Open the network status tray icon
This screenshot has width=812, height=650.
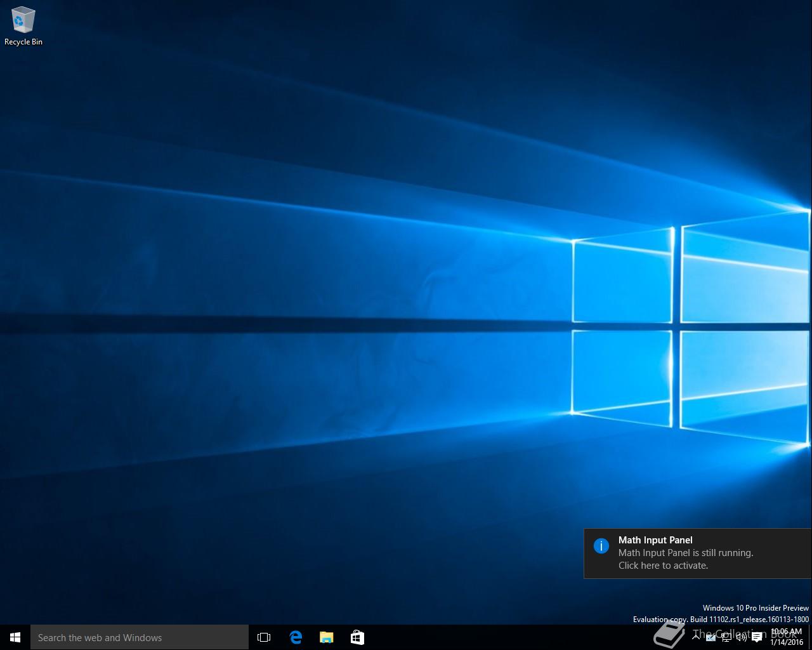point(726,637)
